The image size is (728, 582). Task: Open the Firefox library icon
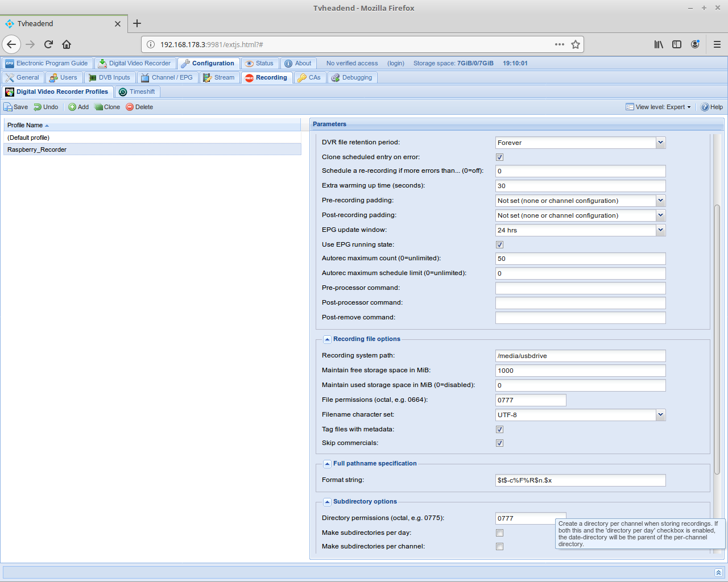click(659, 44)
